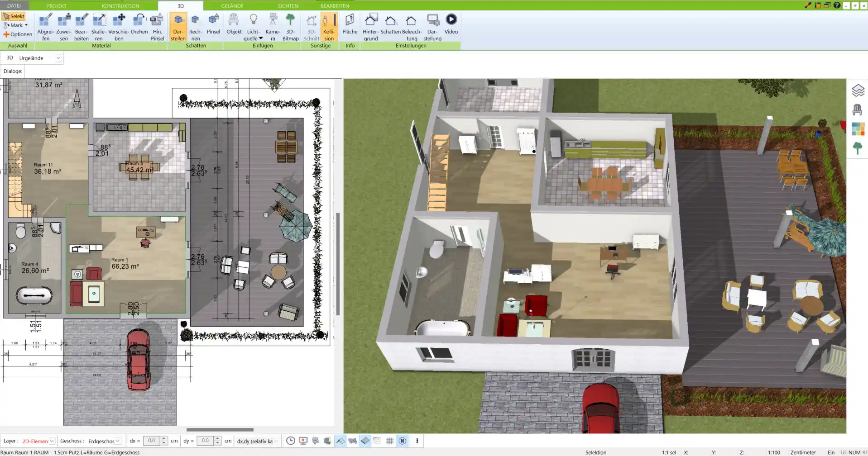868x456 pixels.
Task: Open Darstellung settings
Action: point(432,27)
